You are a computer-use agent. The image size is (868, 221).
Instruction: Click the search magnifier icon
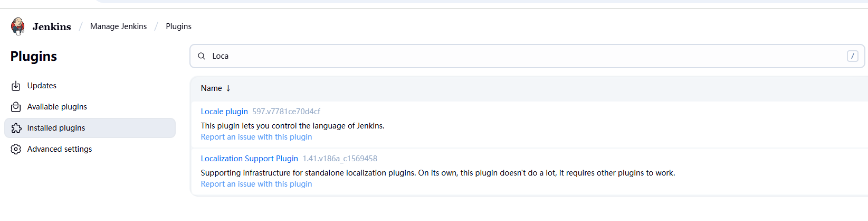[x=202, y=56]
